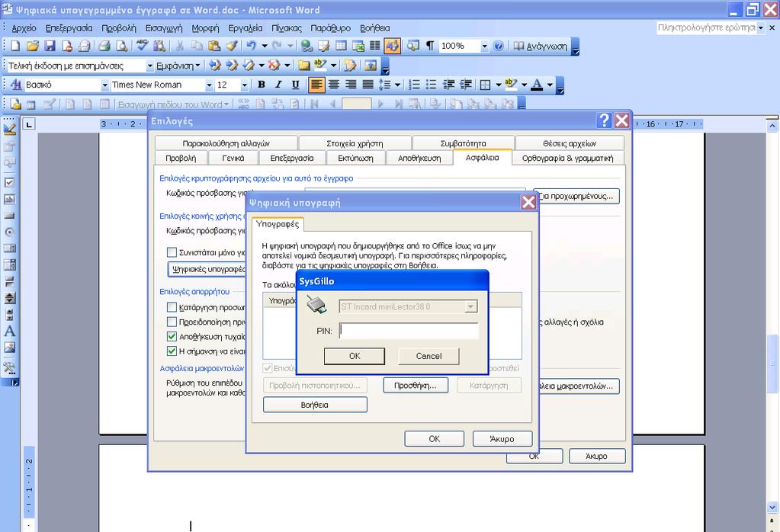Click OK in Ψηφιακή υπογραφή dialog

click(435, 439)
